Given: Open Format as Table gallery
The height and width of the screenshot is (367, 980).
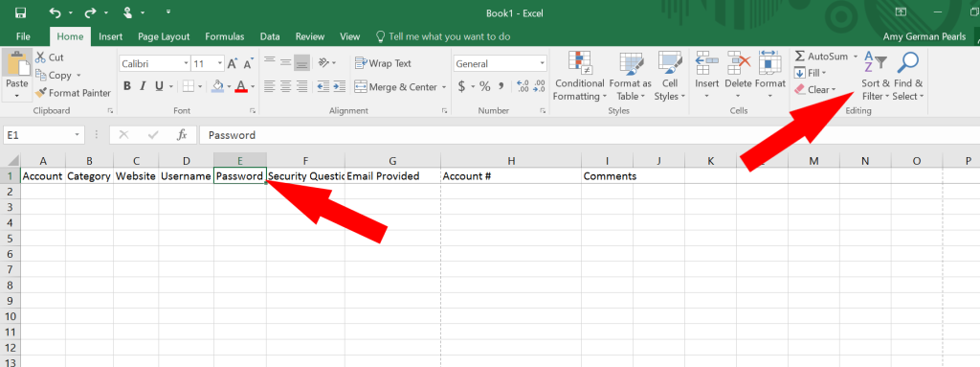Looking at the screenshot, I should pos(630,77).
